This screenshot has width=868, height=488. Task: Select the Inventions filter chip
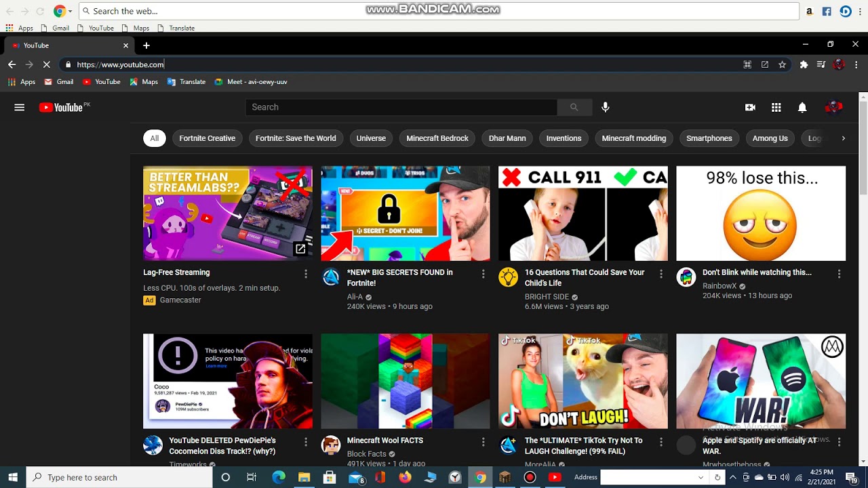click(x=564, y=138)
